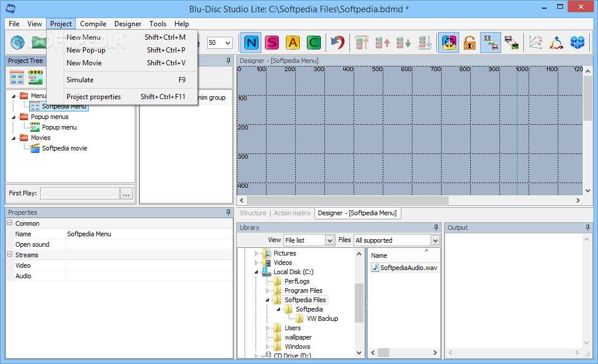Open the Designer menu

128,24
